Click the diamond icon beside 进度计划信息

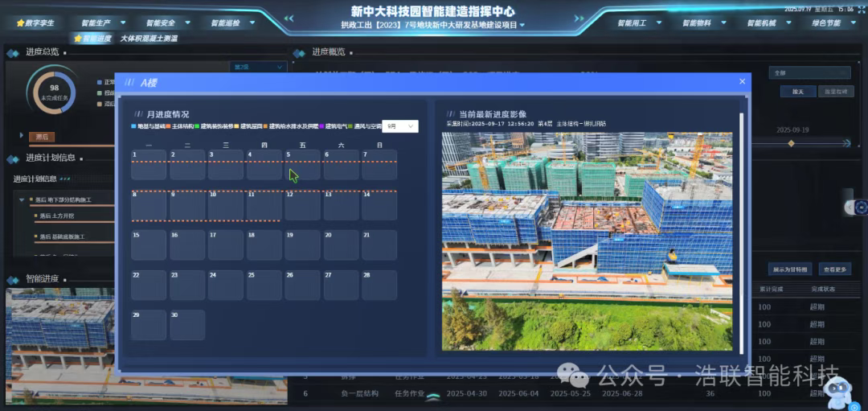(x=13, y=158)
